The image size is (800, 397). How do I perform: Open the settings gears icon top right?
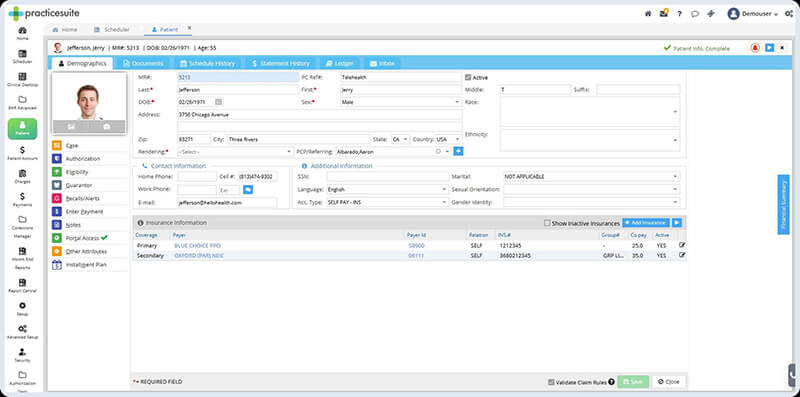pyautogui.click(x=789, y=14)
